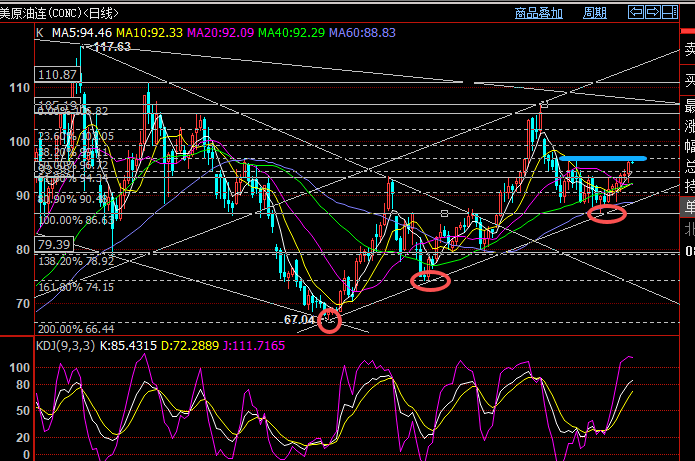Screen dimensions: 695x461
Task: Click the boxed 79.39 price label
Action: click(x=54, y=244)
